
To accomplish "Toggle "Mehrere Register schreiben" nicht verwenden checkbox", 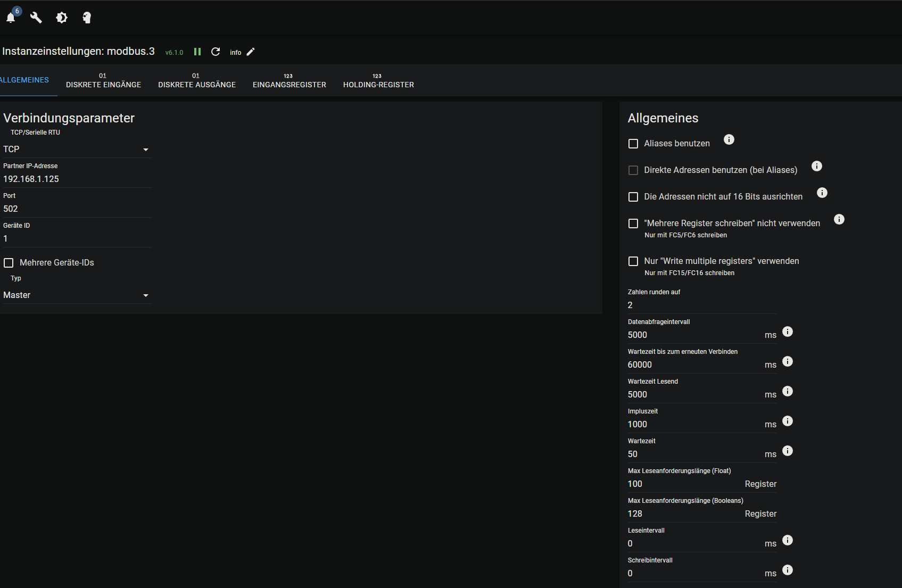I will point(633,223).
